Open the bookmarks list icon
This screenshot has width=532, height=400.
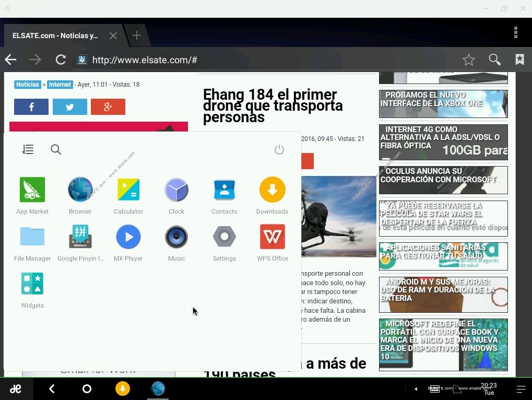(x=519, y=60)
